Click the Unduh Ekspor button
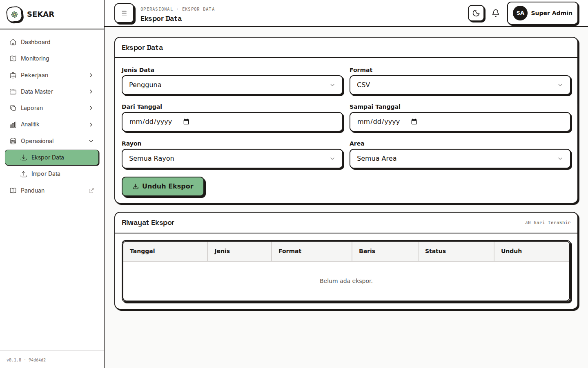The image size is (588, 368). click(163, 186)
